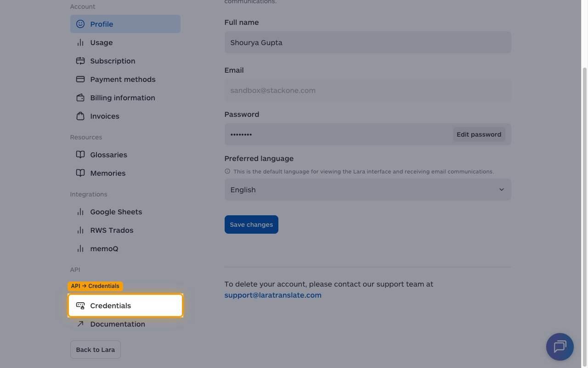Click Save changes button
The height and width of the screenshot is (368, 588).
click(251, 224)
